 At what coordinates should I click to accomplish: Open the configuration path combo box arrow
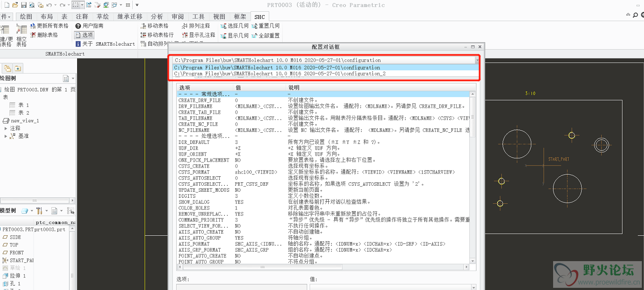(x=477, y=60)
